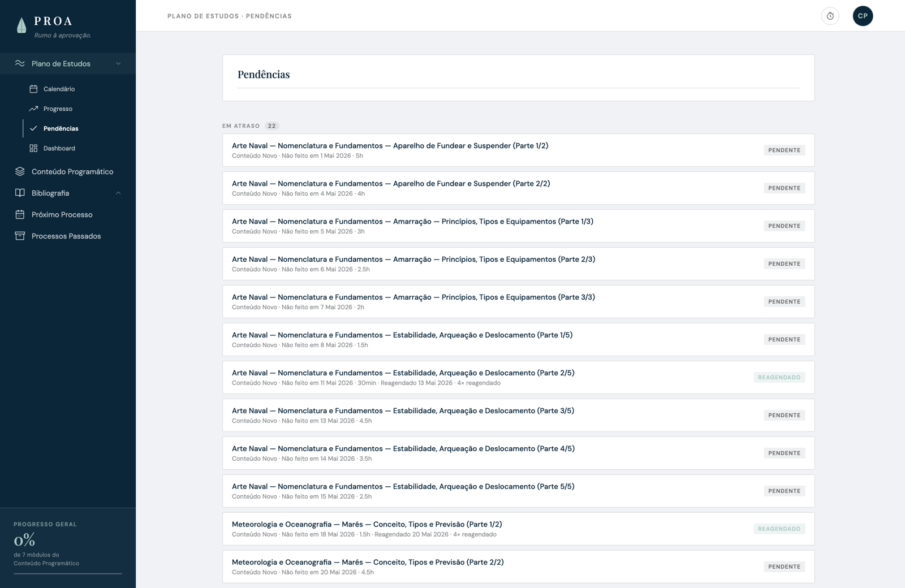
Task: Click PENDENTE badge on Estabilidade Parte 1/5 row
Action: coord(784,340)
